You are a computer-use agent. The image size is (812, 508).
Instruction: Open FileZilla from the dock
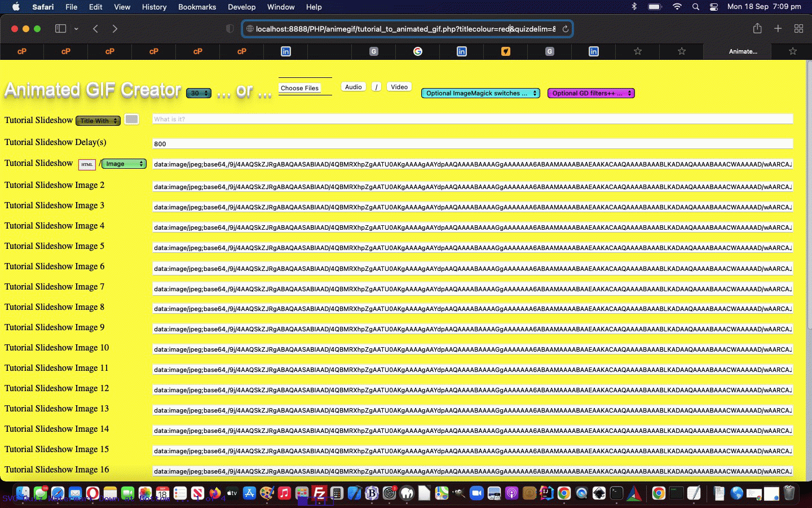(319, 493)
